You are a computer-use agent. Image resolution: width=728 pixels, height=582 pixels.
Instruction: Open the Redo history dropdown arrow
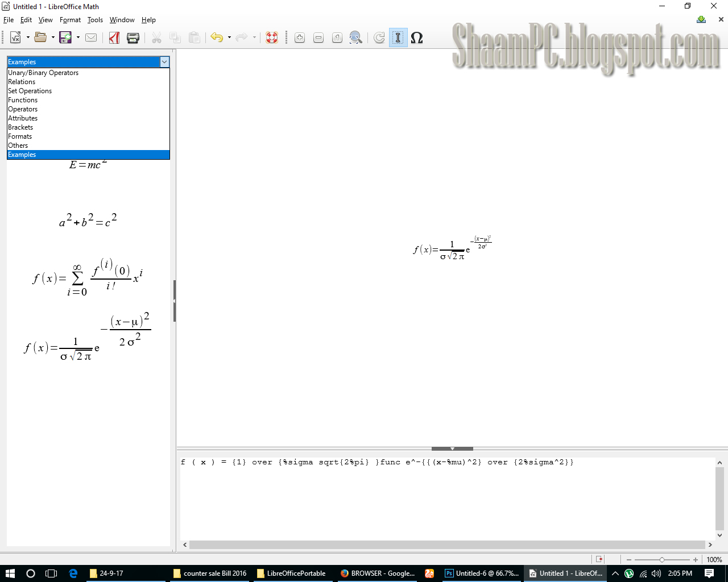pyautogui.click(x=254, y=38)
